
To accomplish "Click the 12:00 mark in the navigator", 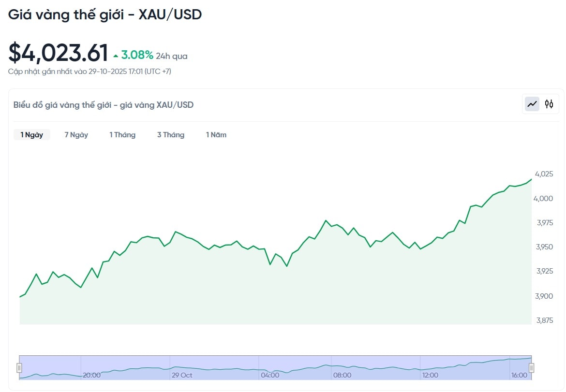I will [430, 375].
